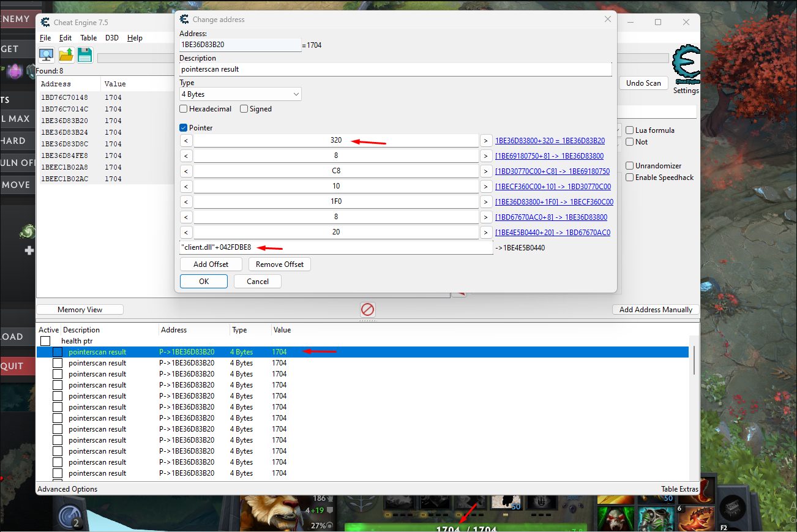
Task: Open the Type 4 Bytes dropdown
Action: click(241, 94)
